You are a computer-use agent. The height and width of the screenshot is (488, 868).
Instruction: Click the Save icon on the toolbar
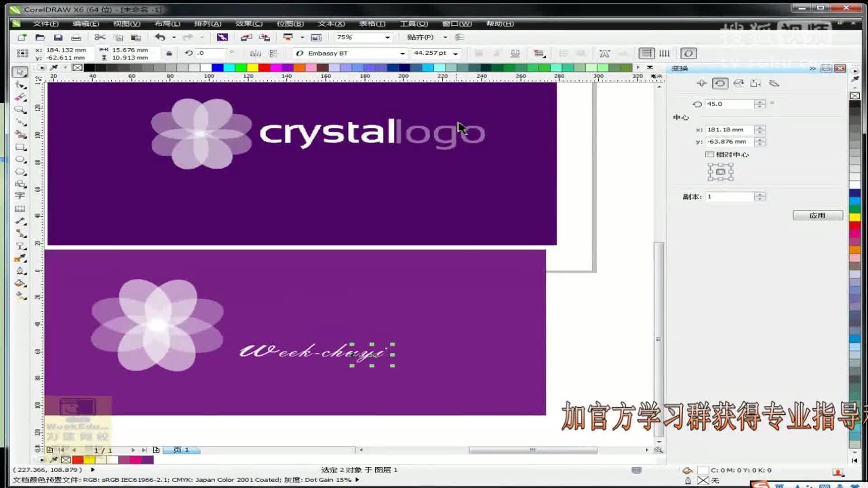[59, 38]
